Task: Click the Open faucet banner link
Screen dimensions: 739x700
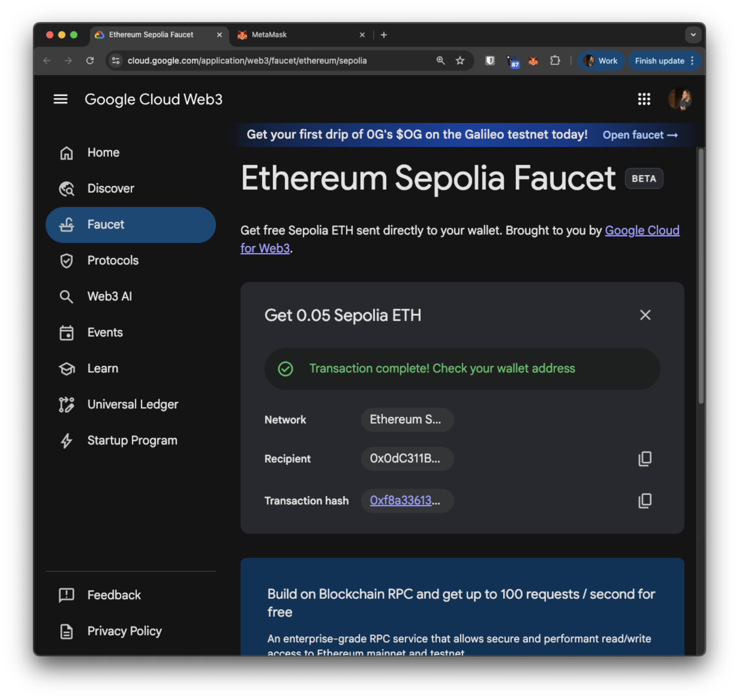Action: (x=639, y=135)
